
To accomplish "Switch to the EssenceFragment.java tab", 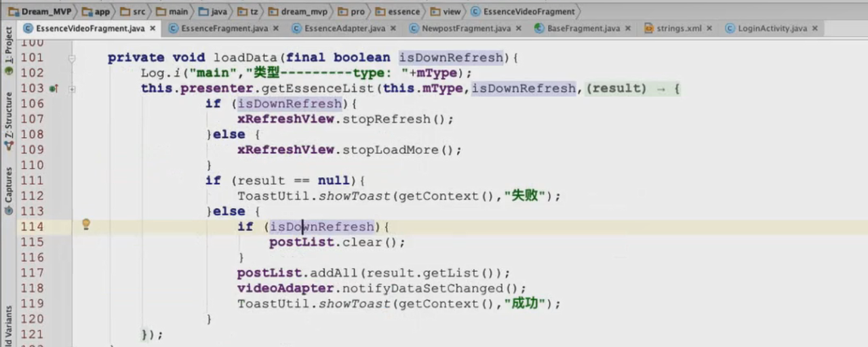I will pos(224,28).
